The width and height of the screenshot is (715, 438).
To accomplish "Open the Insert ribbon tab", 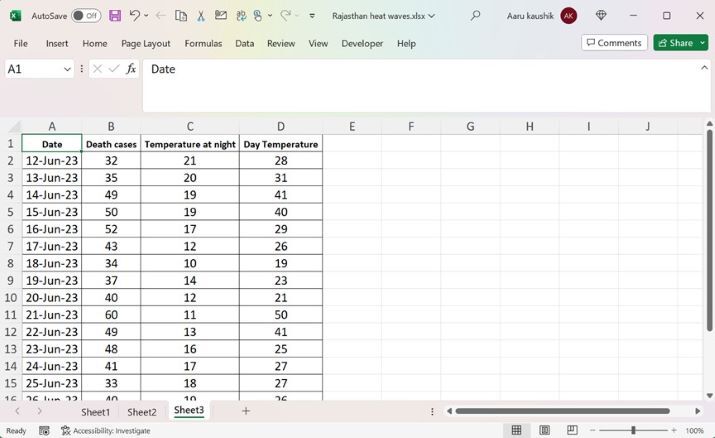I will click(x=57, y=43).
